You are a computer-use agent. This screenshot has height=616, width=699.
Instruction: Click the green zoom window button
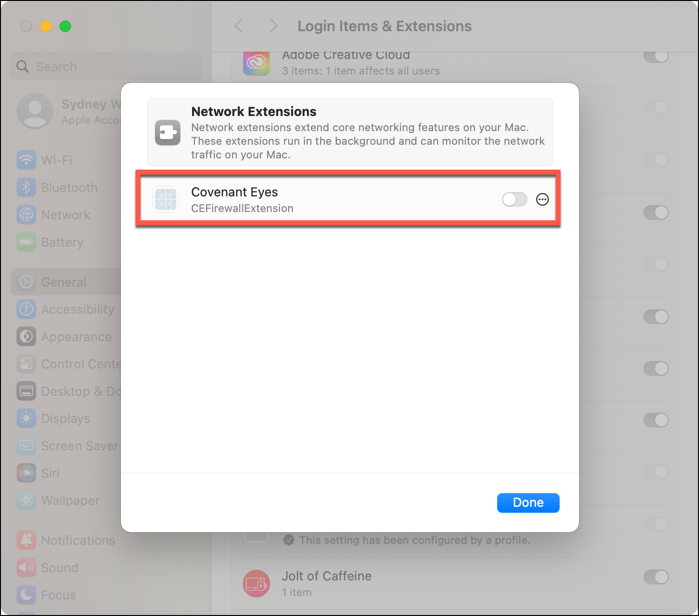[65, 26]
